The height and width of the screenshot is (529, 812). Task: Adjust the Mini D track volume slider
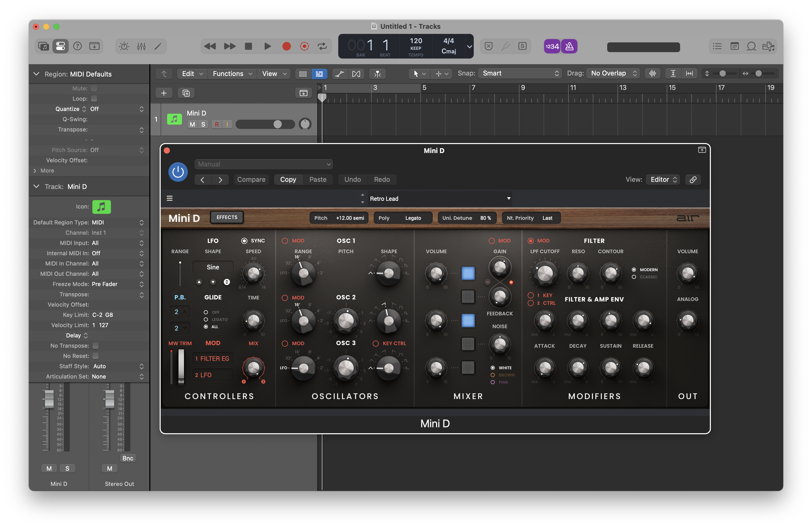coord(278,124)
